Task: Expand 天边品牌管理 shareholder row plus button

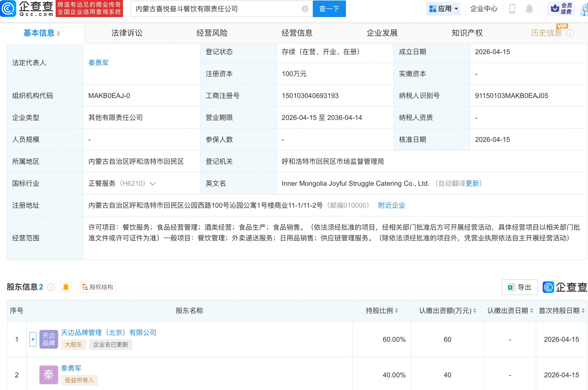Action: pos(33,339)
